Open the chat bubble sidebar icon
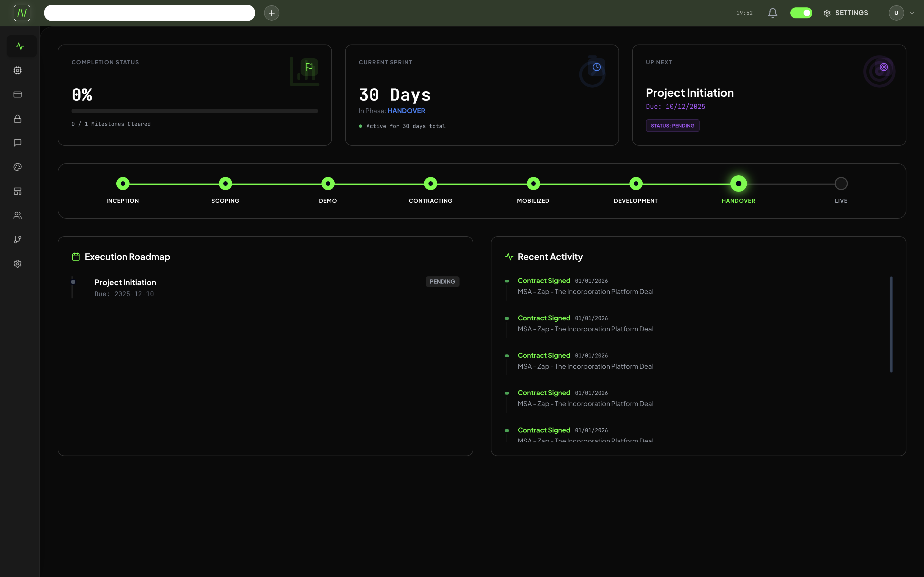 pos(18,143)
